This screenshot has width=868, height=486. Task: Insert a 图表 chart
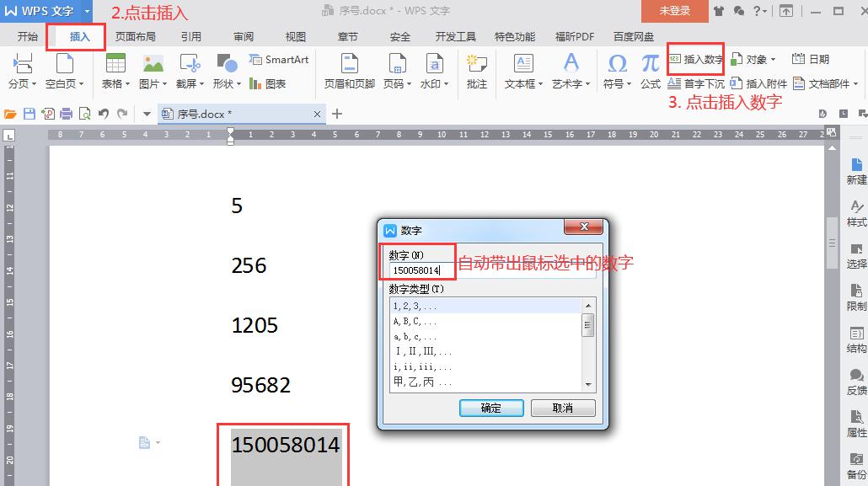click(x=267, y=83)
